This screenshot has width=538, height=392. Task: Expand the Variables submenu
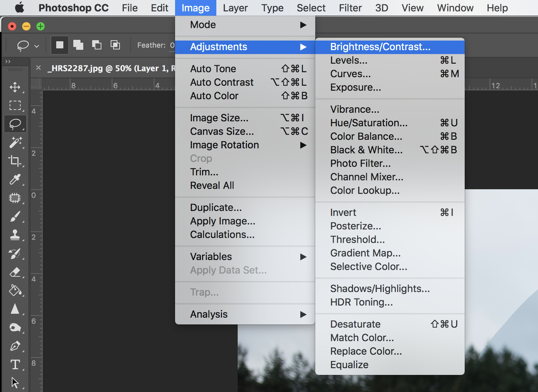coord(245,257)
